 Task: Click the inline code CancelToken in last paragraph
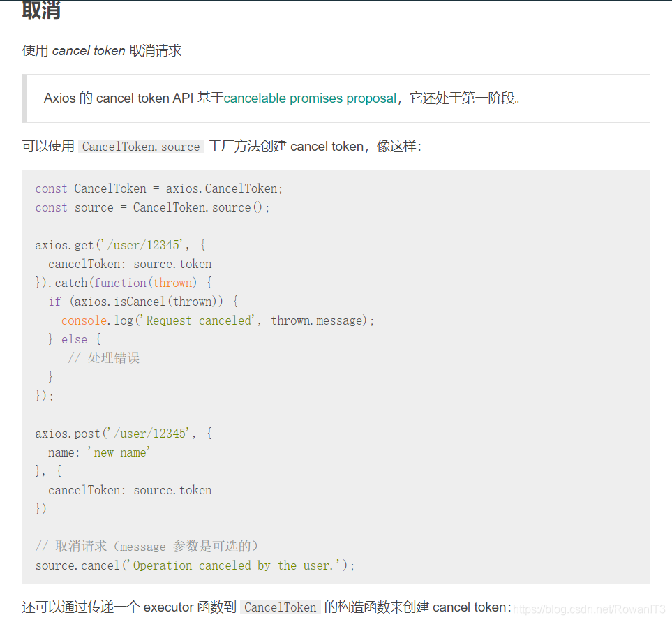pos(281,607)
